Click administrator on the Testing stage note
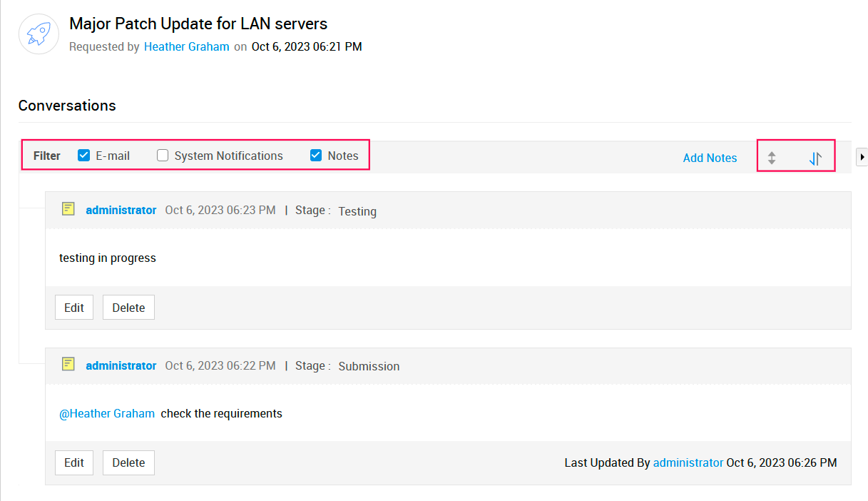The width and height of the screenshot is (868, 501). click(121, 210)
